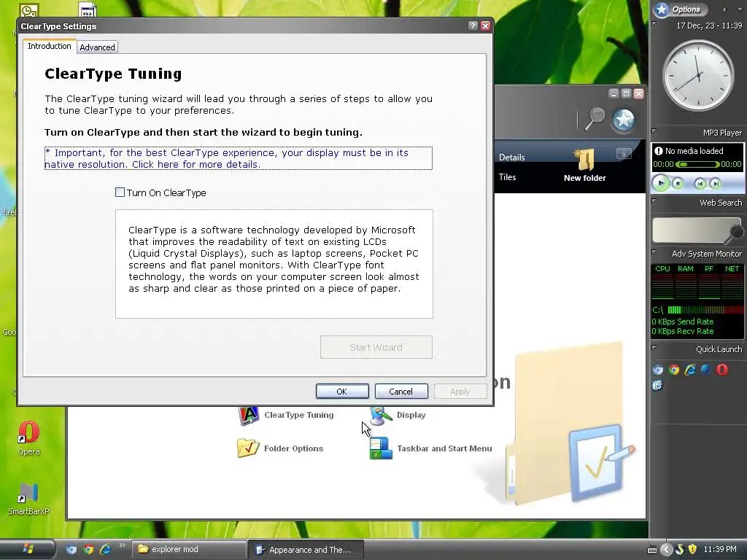Viewport: 747px width, 560px height.
Task: Open the Opera desktop shortcut
Action: (x=28, y=437)
